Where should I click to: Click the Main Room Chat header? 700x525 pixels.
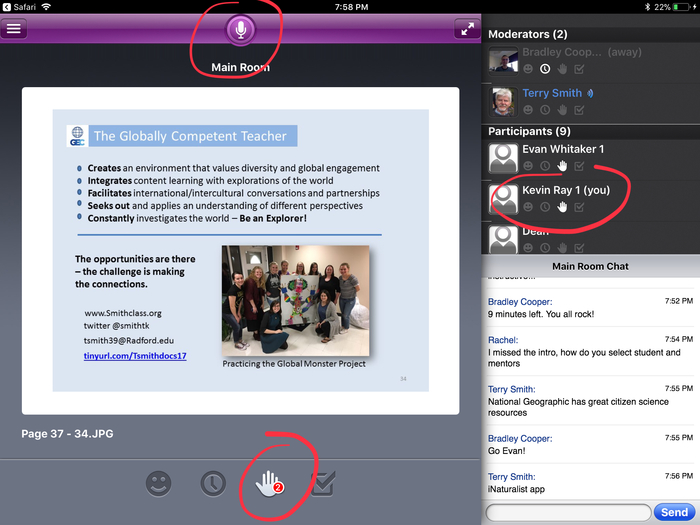(x=590, y=266)
